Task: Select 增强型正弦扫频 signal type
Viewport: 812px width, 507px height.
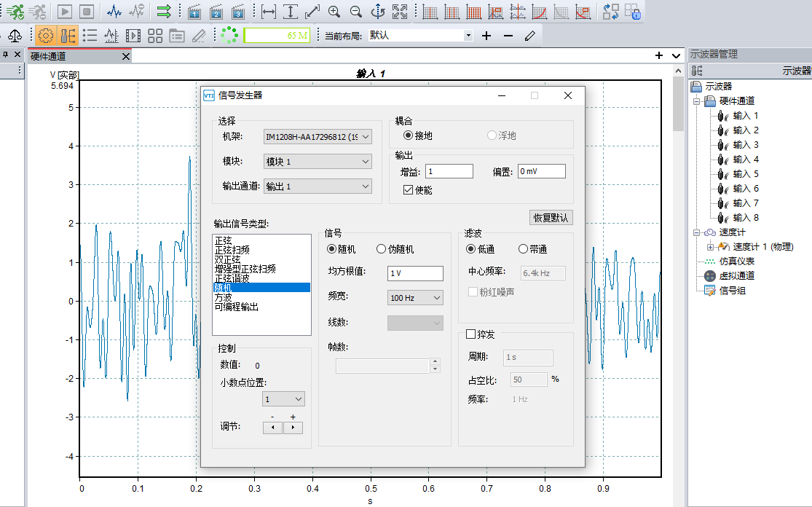Action: point(245,269)
